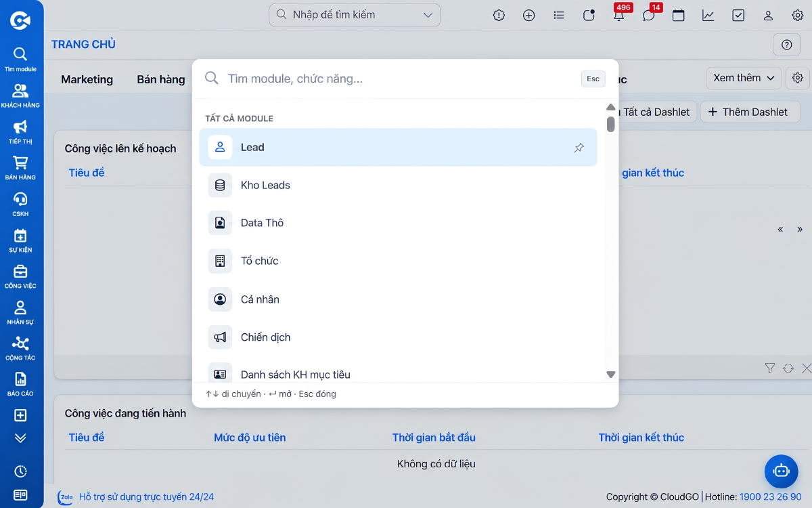Pin the Lead module
This screenshot has height=508, width=812.
click(579, 148)
